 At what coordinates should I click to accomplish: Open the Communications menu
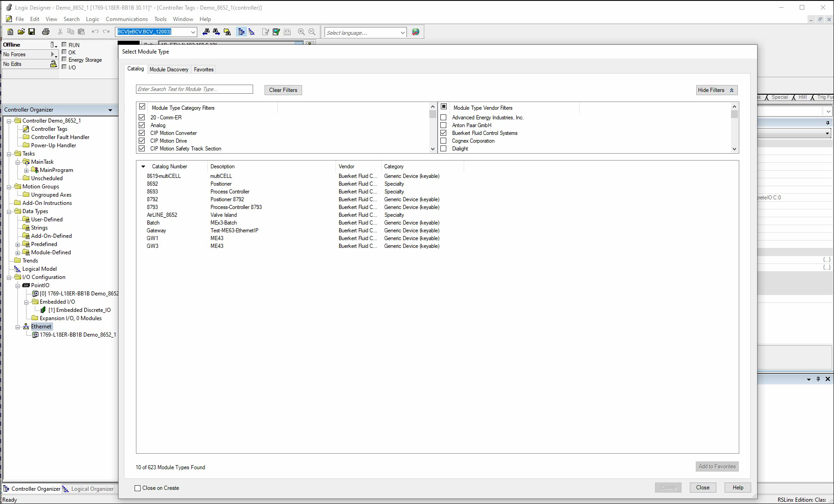(x=126, y=19)
